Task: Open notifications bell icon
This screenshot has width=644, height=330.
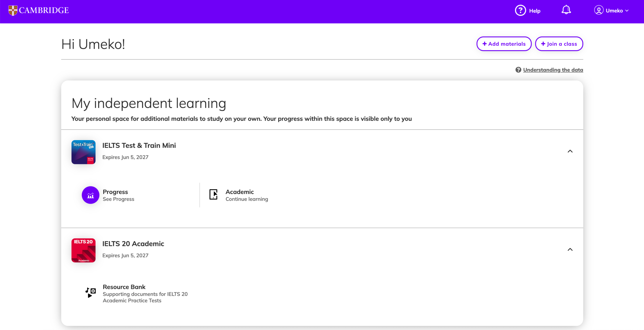Action: point(566,10)
